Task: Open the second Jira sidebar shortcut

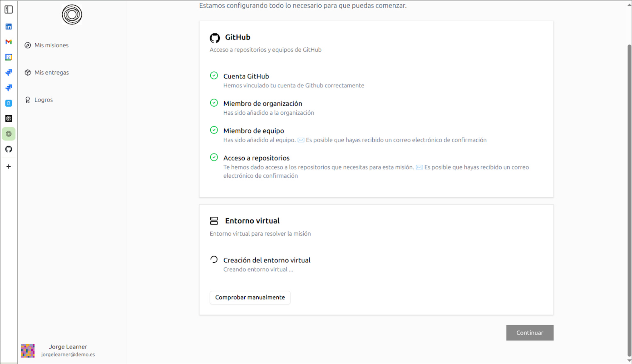Action: coord(8,88)
